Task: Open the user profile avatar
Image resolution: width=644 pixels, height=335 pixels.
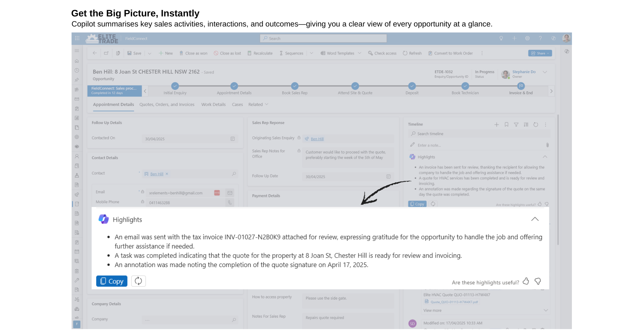Action: pyautogui.click(x=566, y=38)
